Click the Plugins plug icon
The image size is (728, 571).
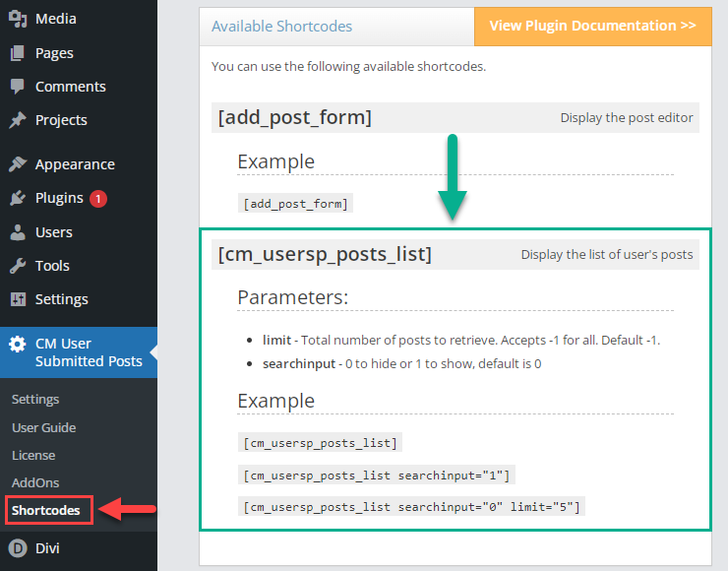[17, 198]
